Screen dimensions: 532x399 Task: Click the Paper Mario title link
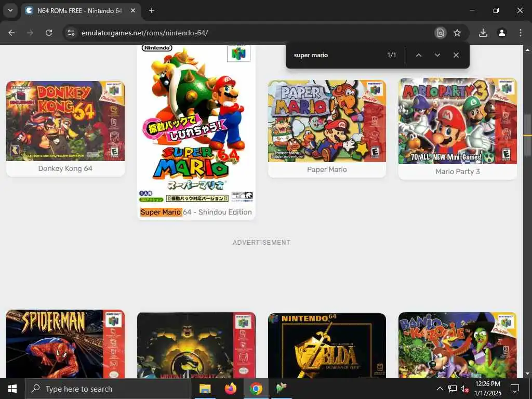click(x=327, y=170)
